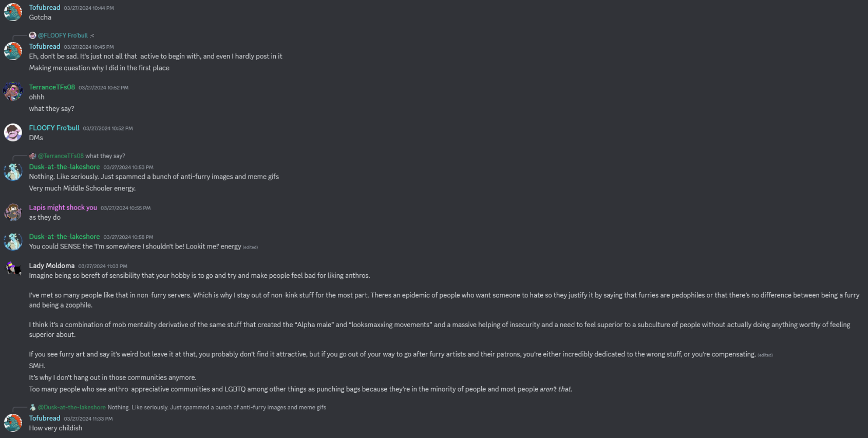This screenshot has width=868, height=438.
Task: Click the Lady Moldoma username
Action: (52, 265)
